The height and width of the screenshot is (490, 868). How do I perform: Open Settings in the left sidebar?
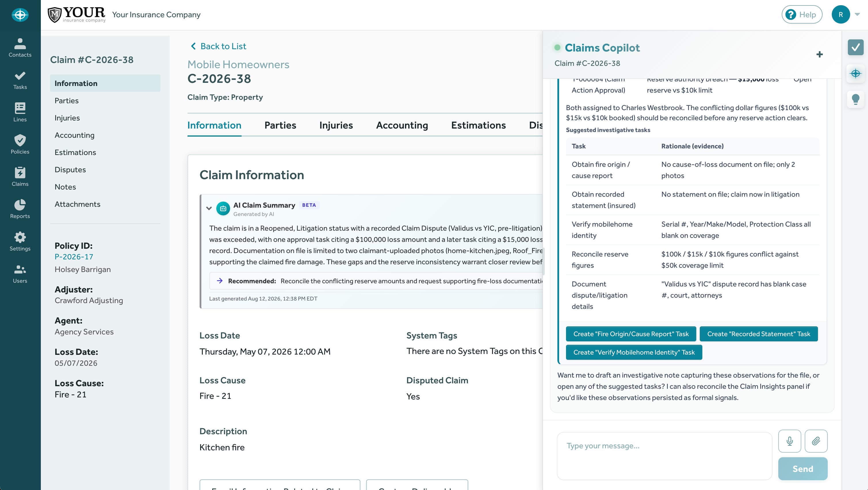point(20,241)
